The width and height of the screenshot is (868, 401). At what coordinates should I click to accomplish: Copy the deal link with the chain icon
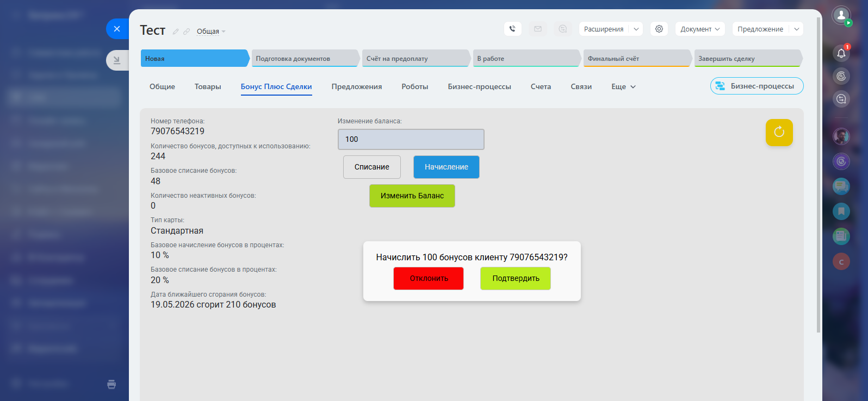click(x=187, y=32)
